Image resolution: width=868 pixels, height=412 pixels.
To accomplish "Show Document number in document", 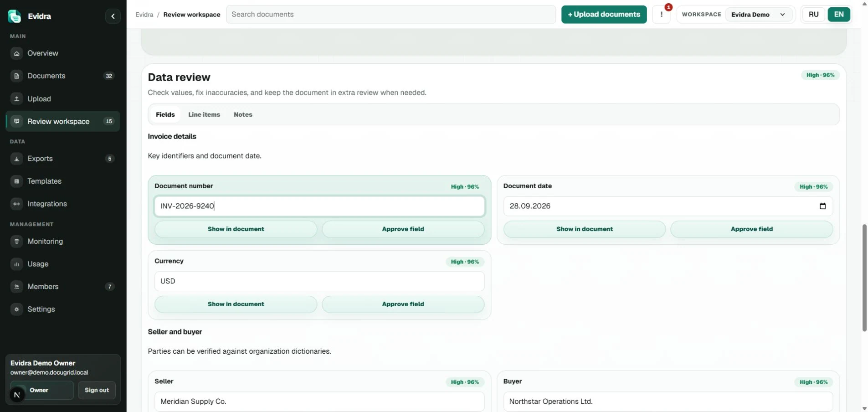I will tap(236, 229).
